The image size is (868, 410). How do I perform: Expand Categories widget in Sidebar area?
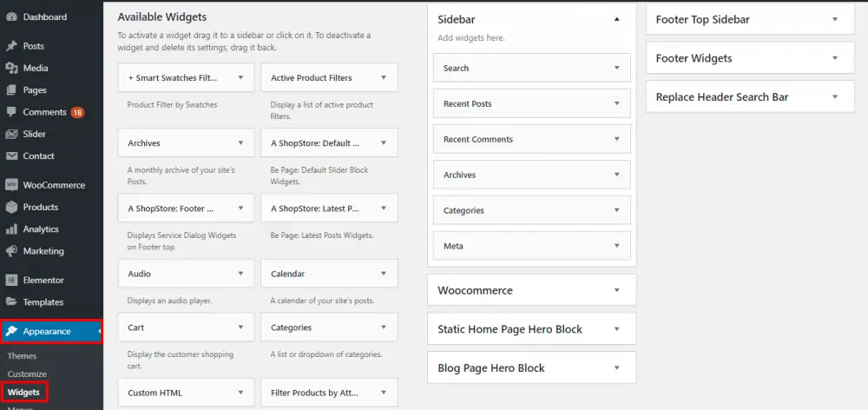tap(616, 210)
